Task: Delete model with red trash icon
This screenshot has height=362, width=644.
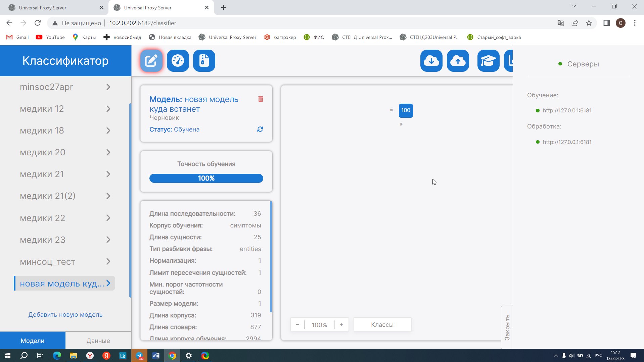Action: point(261,99)
